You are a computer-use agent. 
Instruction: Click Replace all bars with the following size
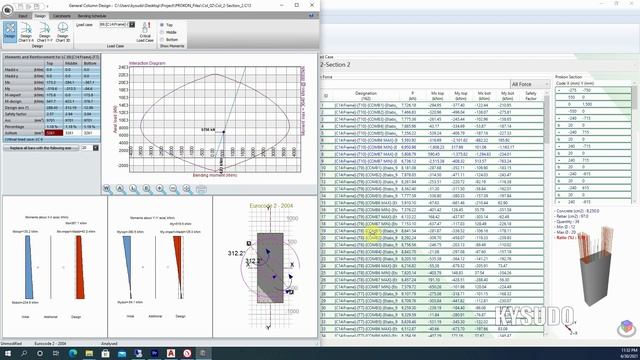41,148
